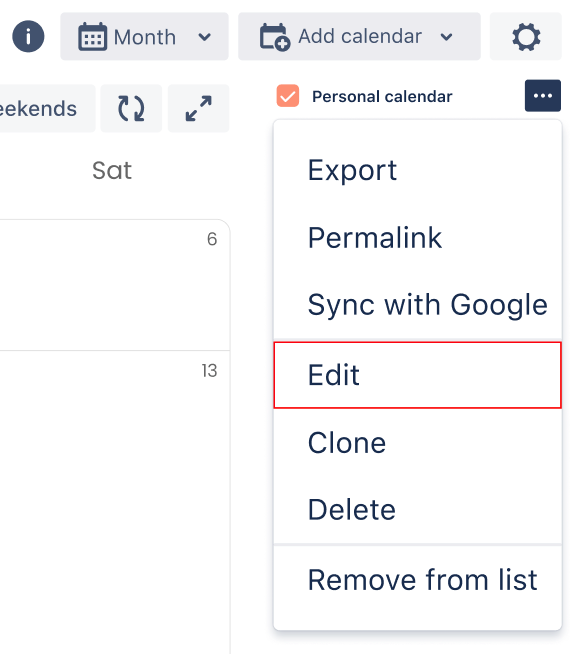Select Export from the menu
570x654 pixels.
tap(417, 170)
